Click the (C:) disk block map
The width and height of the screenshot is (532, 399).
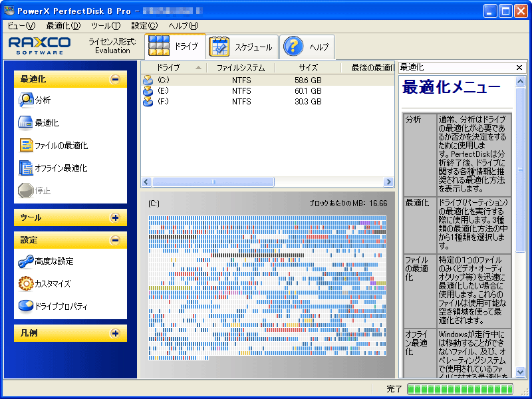(267, 287)
